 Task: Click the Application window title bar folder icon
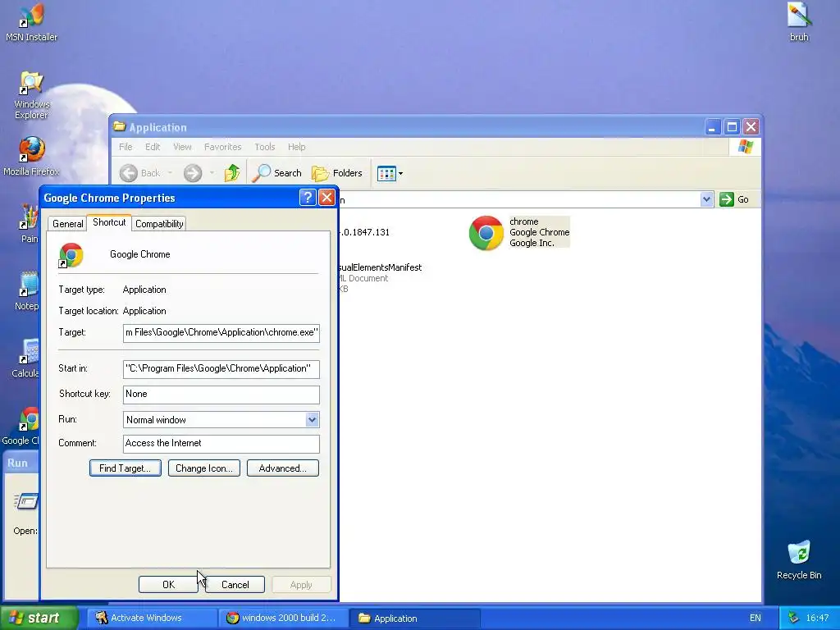120,126
